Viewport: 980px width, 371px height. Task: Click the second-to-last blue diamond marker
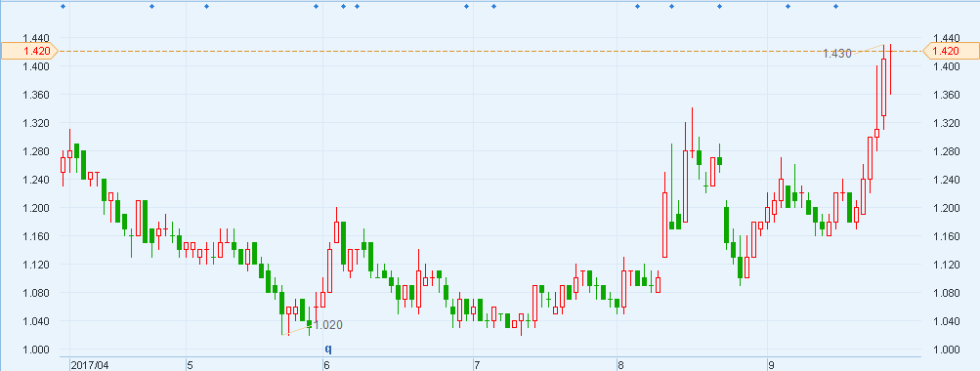pos(788,6)
